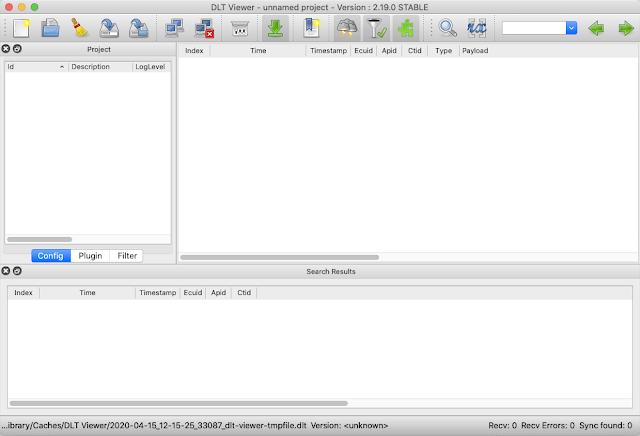
Task: Click Time header in Search Results table
Action: tap(87, 293)
